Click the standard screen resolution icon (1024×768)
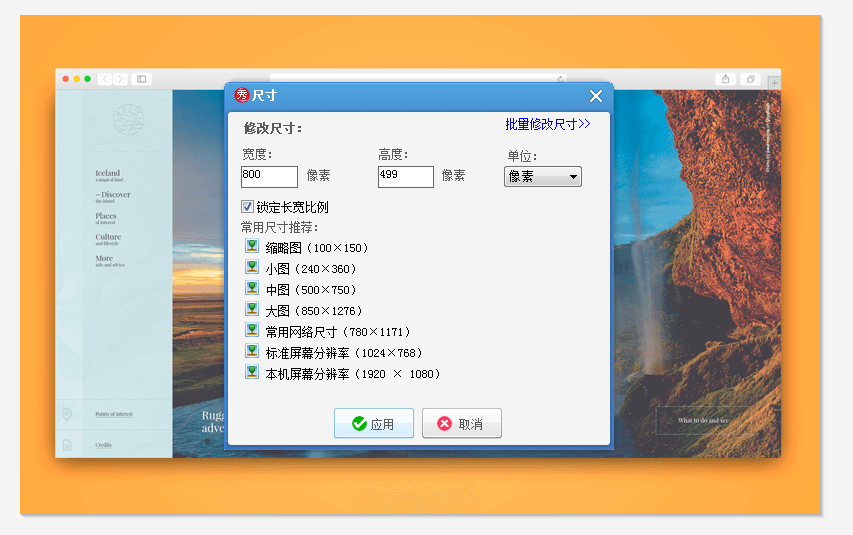 click(252, 351)
